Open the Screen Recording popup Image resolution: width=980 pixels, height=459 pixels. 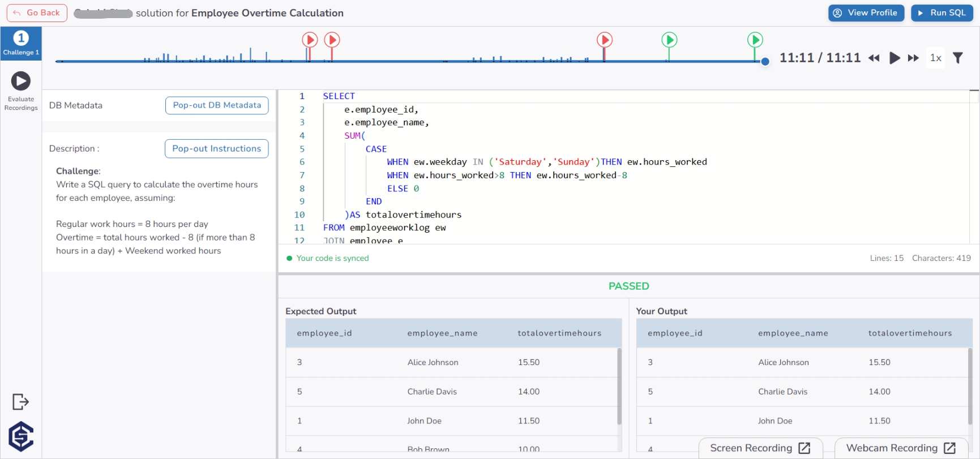(760, 448)
